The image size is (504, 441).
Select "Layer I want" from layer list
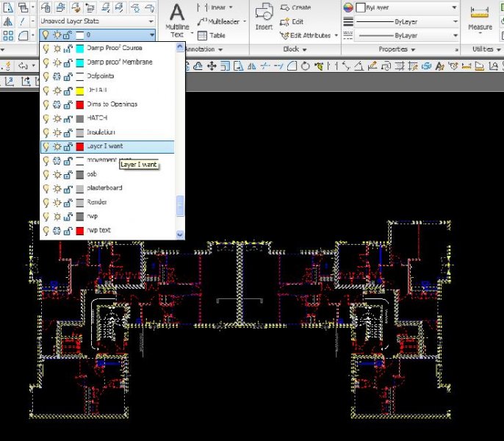pos(107,146)
